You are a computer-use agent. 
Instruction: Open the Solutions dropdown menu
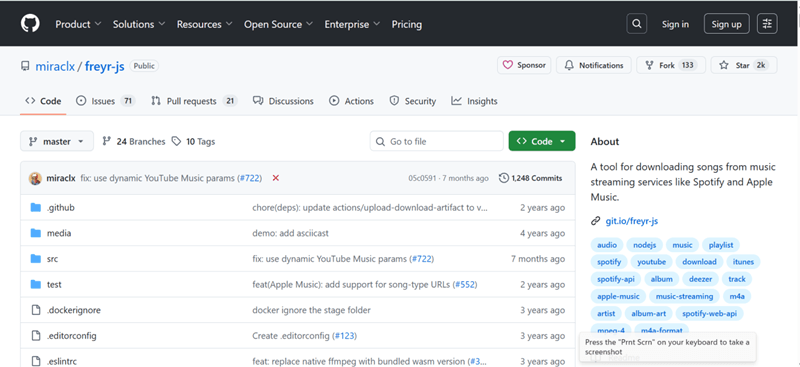139,24
